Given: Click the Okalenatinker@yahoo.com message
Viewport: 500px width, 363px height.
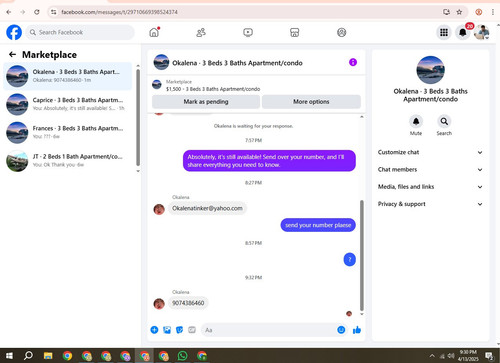Looking at the screenshot, I should coord(207,208).
